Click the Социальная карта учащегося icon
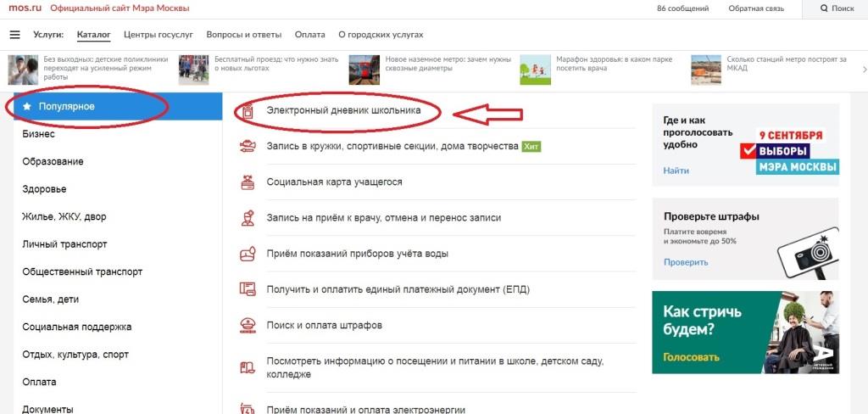This screenshot has height=414, width=868. click(x=248, y=182)
